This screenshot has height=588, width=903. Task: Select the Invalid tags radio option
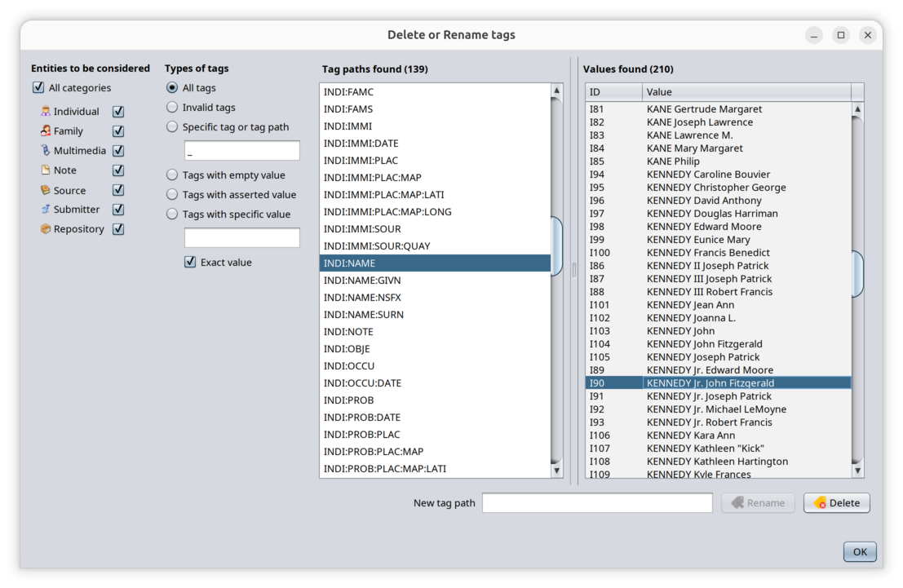coord(172,108)
